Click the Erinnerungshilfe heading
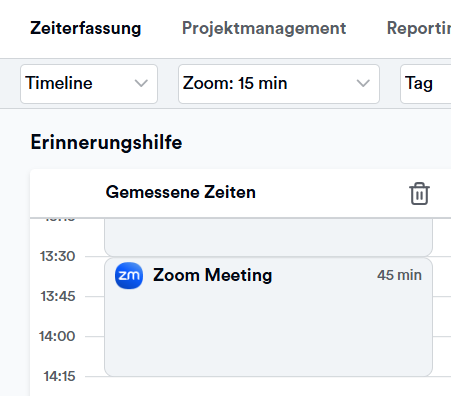Image resolution: width=451 pixels, height=396 pixels. coord(106,143)
